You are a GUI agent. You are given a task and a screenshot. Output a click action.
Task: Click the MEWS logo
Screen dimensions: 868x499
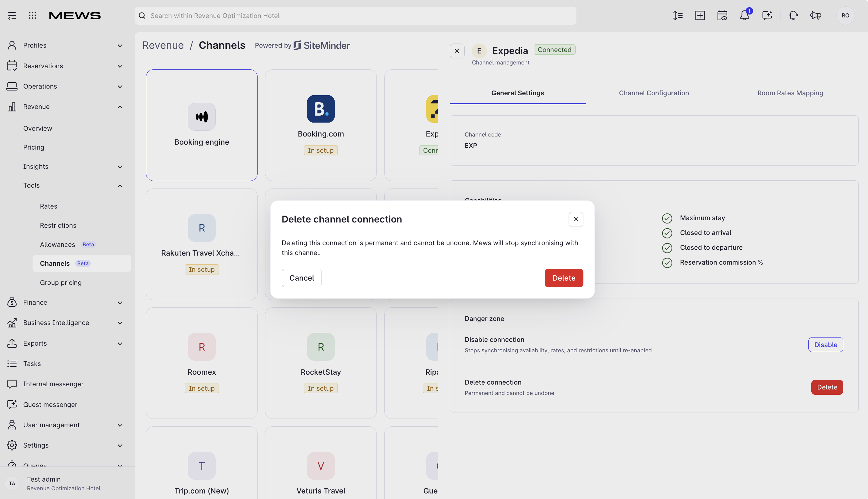(x=75, y=15)
